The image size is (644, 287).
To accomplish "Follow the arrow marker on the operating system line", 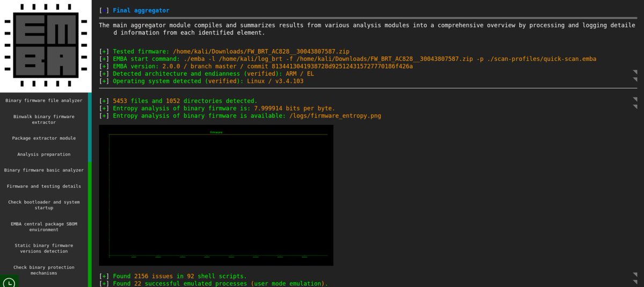I will [x=635, y=79].
